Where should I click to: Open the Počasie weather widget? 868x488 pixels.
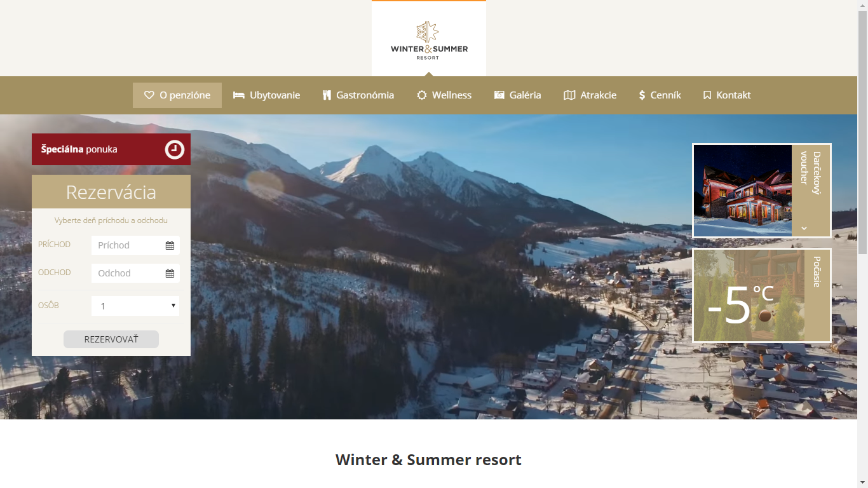click(762, 295)
